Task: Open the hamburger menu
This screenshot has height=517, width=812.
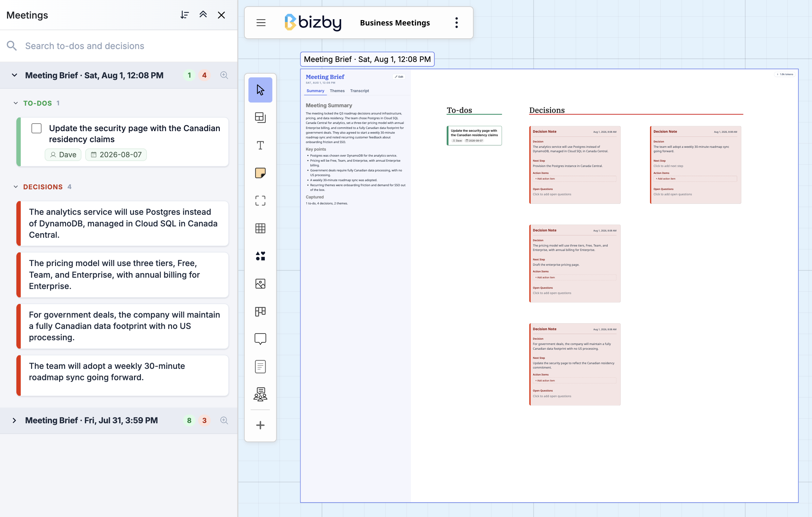Action: tap(261, 23)
